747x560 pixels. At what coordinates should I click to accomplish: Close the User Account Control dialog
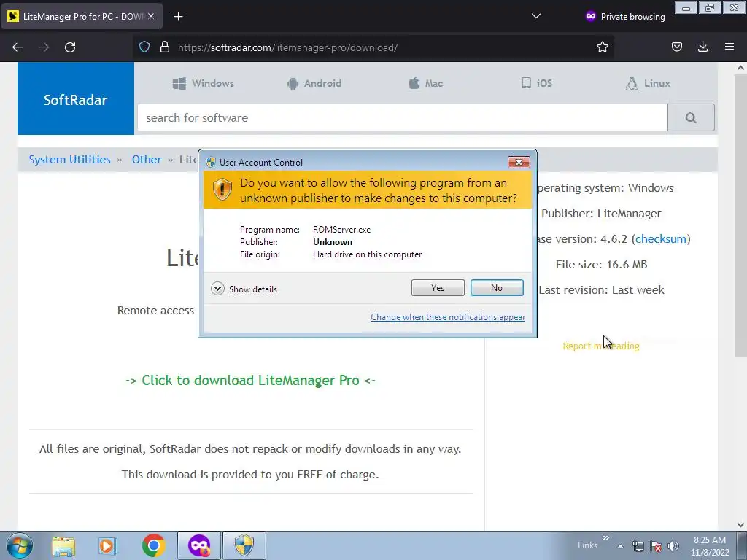pos(519,163)
